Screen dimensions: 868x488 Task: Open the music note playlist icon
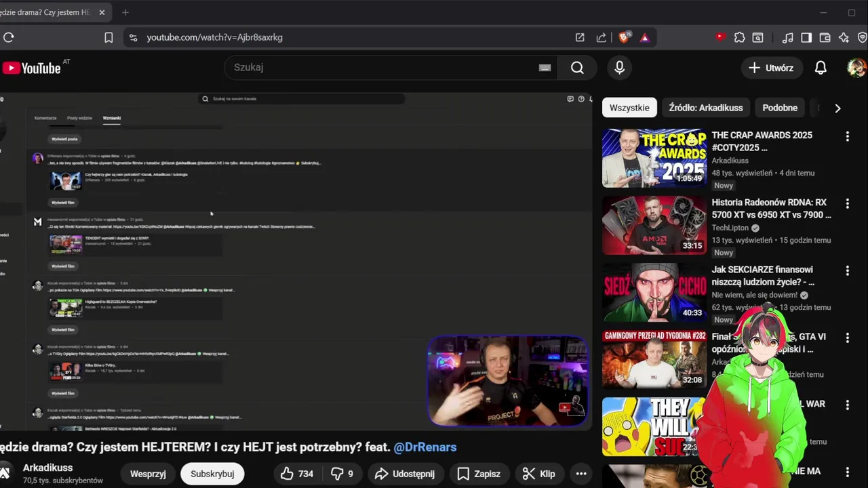787,37
